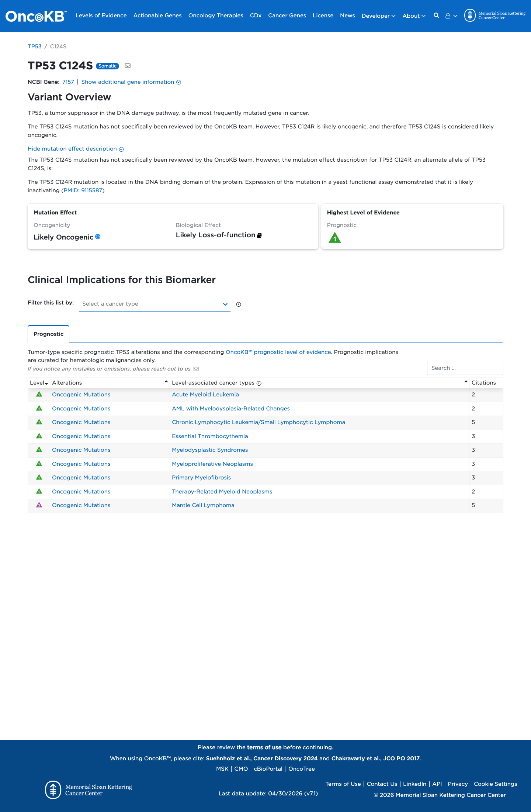Select the Prognostic tab
Screen dimensions: 531x812
click(48, 334)
